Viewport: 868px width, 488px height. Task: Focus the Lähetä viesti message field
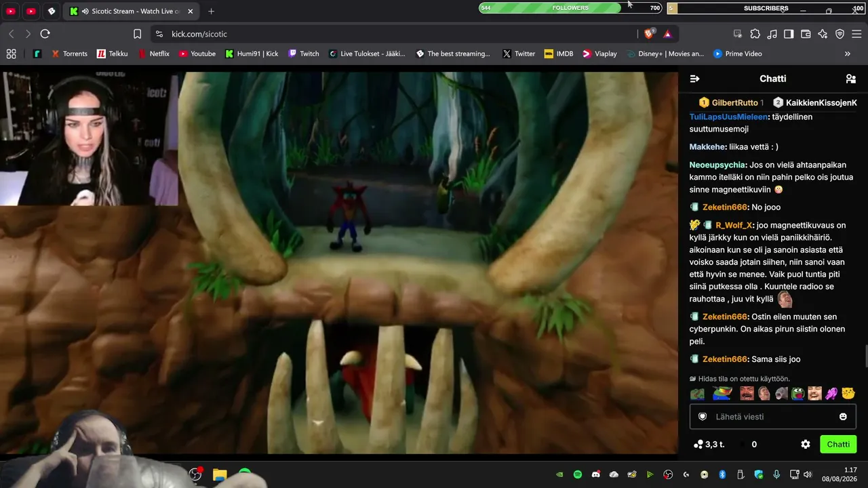point(772,416)
